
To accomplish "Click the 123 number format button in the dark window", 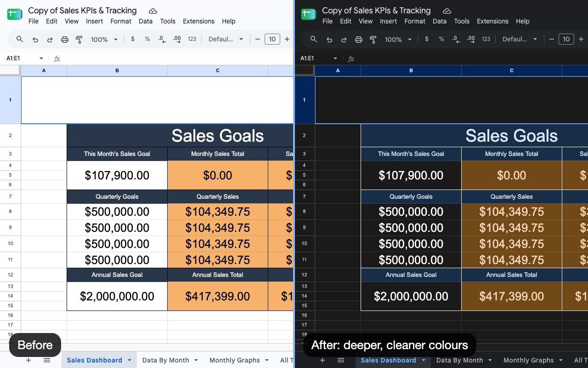I will coord(486,39).
